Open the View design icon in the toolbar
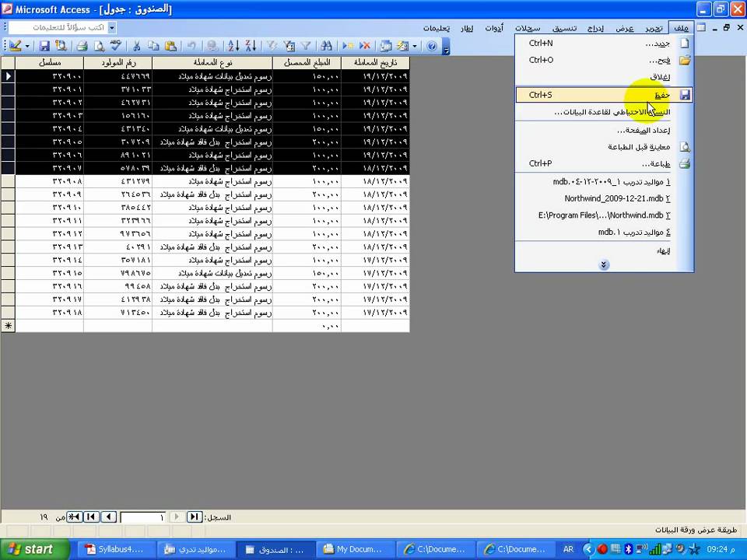This screenshot has height=560, width=747. point(16,46)
